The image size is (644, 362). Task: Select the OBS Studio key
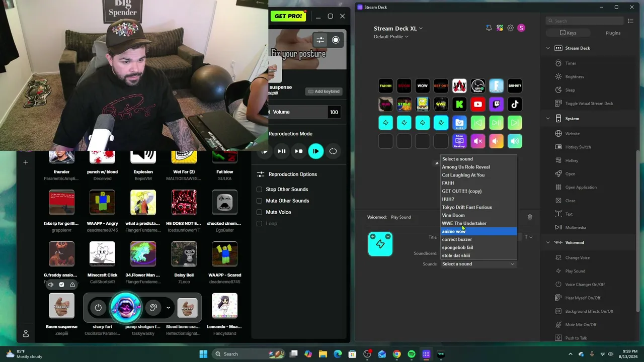point(478,86)
